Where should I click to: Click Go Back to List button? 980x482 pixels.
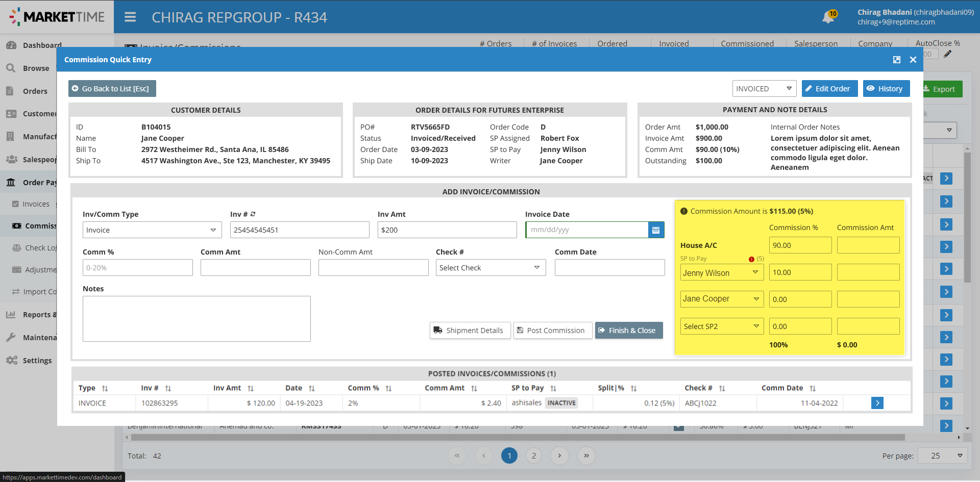tap(112, 89)
